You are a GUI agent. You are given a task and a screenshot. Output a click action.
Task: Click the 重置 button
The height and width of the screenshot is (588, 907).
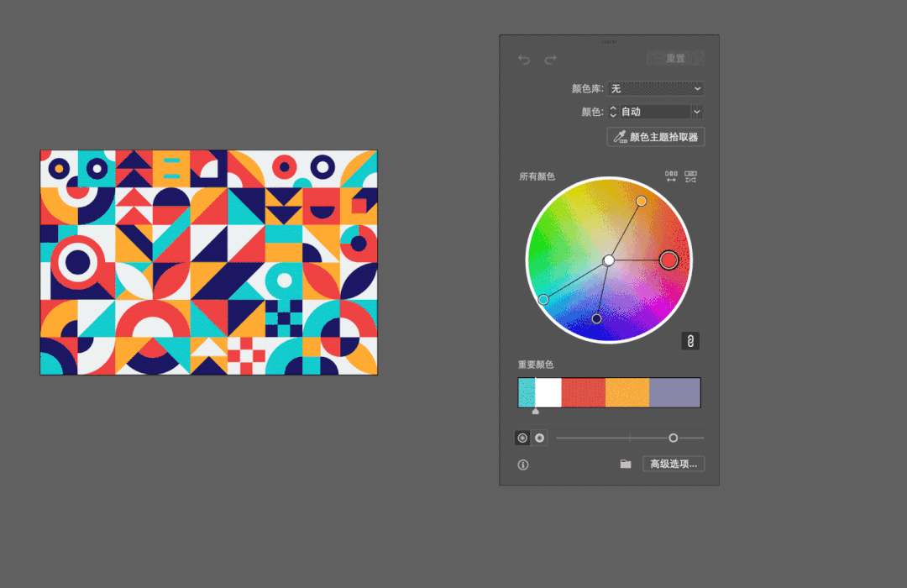click(x=675, y=59)
